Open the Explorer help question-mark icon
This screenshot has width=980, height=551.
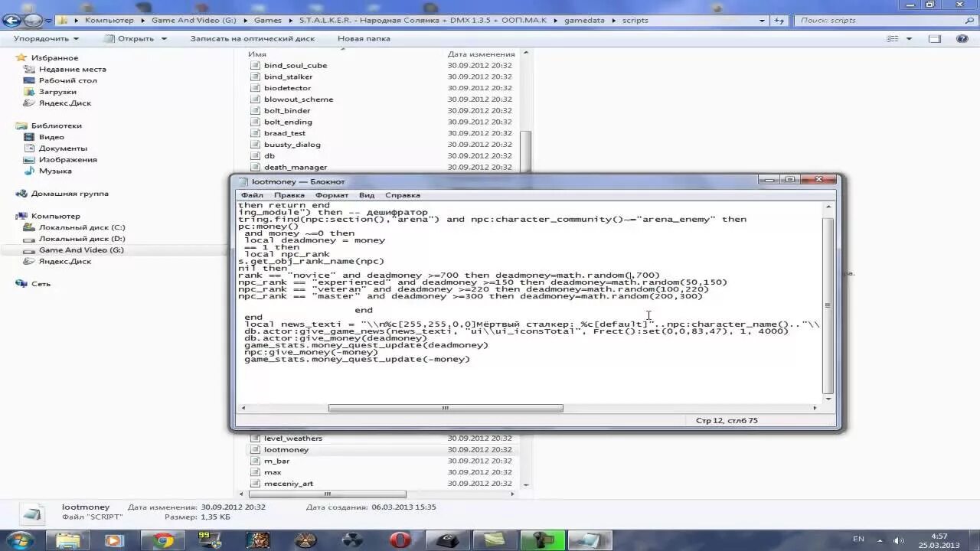pyautogui.click(x=963, y=38)
